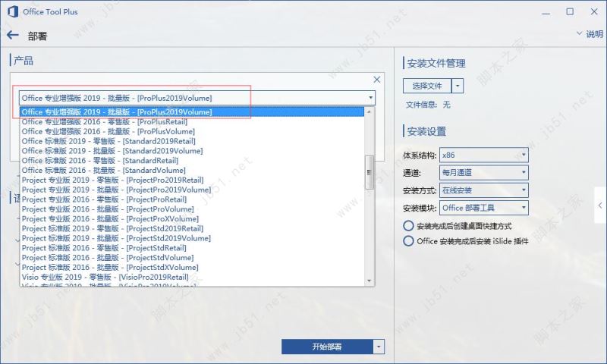Select Office 专业增强版 2016 批量版 ProPlusVolume
607x364 pixels.
[192, 131]
